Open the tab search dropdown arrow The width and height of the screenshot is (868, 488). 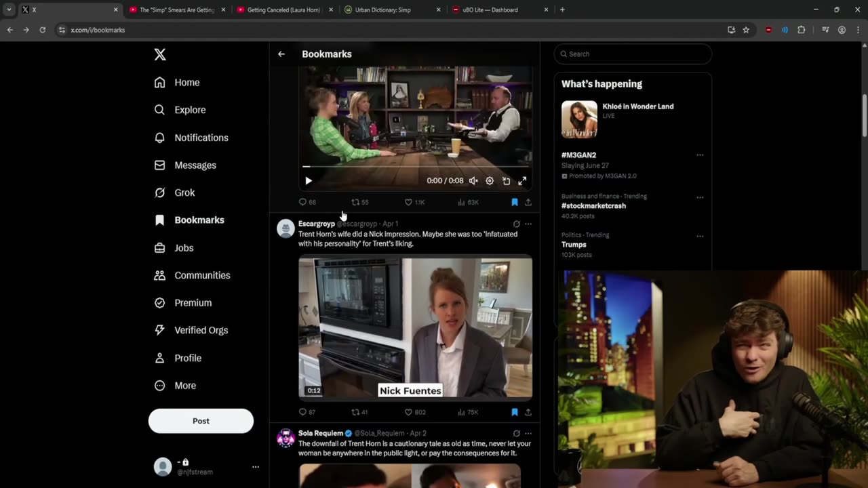point(9,10)
